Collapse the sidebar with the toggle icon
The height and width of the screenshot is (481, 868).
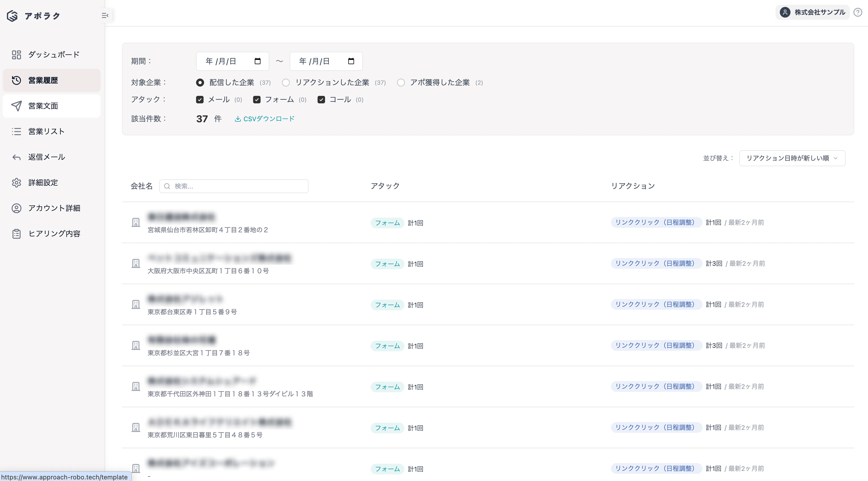click(x=105, y=15)
